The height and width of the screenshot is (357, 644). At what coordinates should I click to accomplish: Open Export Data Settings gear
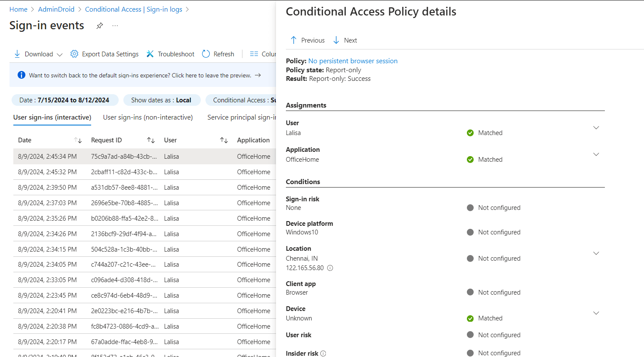pos(74,54)
